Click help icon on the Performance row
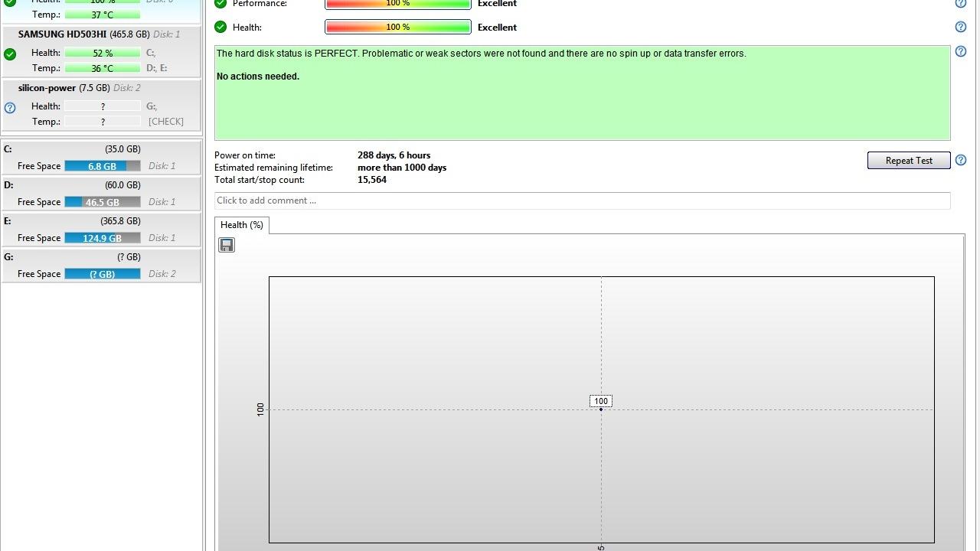This screenshot has width=980, height=551. [961, 4]
